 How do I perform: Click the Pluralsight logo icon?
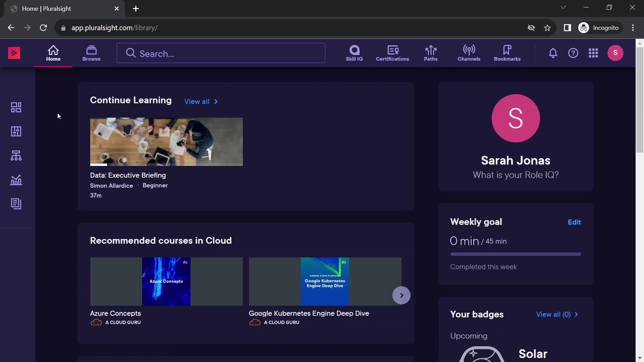pos(14,53)
